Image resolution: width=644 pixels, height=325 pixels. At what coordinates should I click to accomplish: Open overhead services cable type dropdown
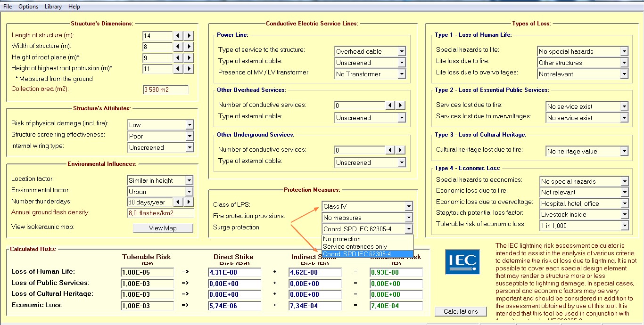click(401, 118)
